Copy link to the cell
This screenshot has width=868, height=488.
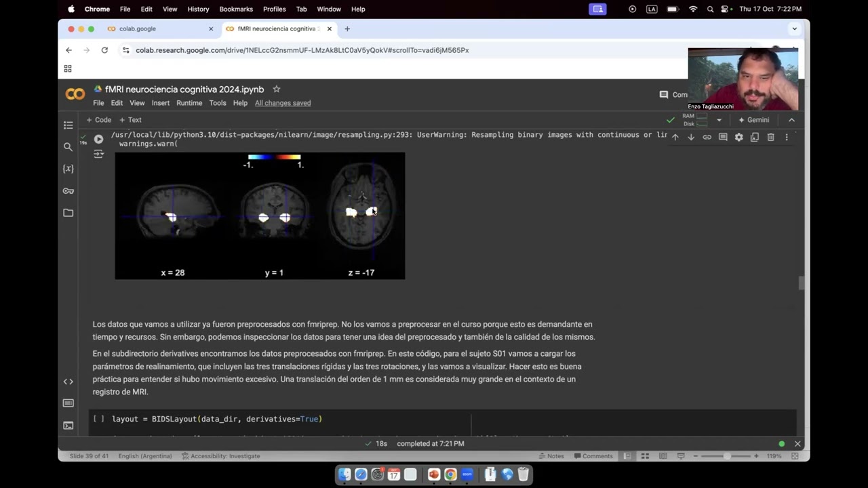click(x=707, y=137)
